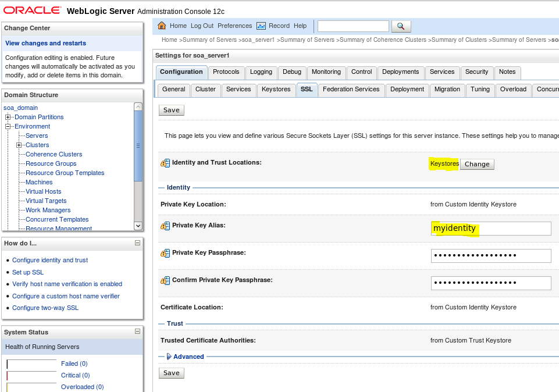The width and height of the screenshot is (559, 392).
Task: Open Configure identity and trust help link
Action: pyautogui.click(x=50, y=260)
